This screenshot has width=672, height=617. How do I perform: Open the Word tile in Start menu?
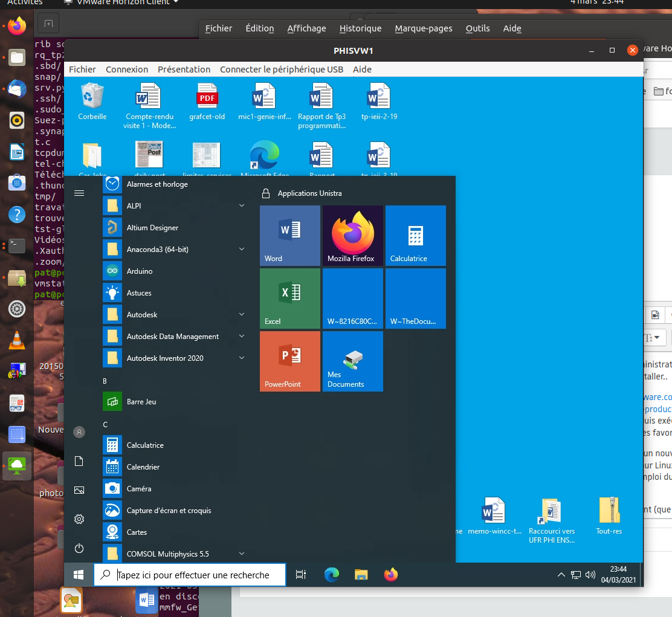(x=289, y=236)
